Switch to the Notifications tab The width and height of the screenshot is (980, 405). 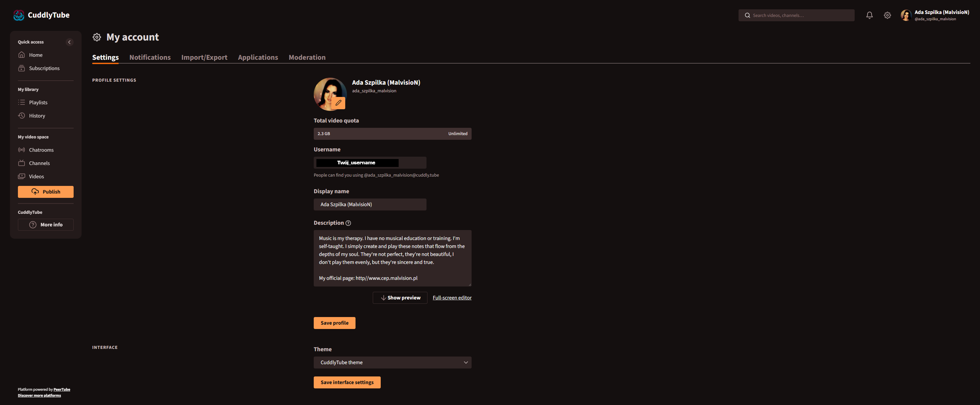tap(150, 57)
